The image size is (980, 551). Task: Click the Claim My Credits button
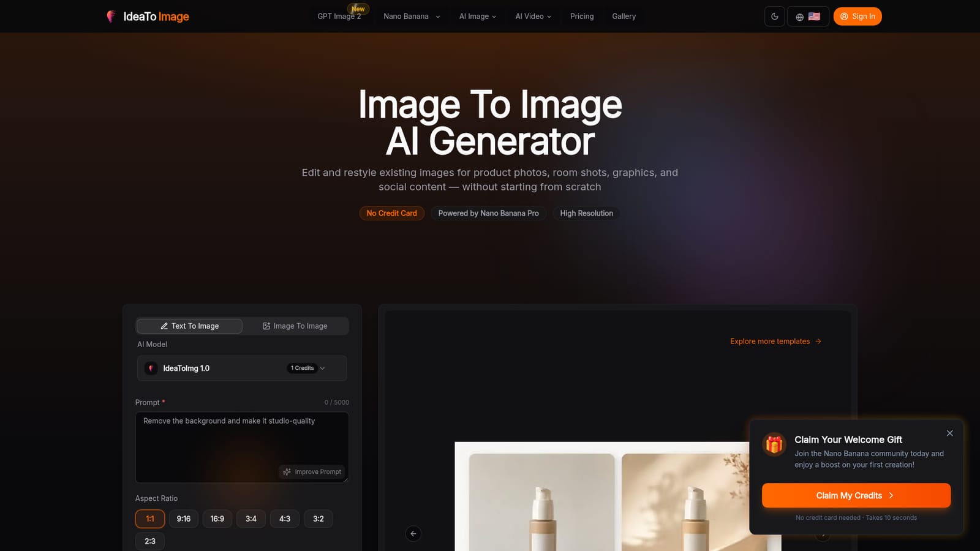856,495
